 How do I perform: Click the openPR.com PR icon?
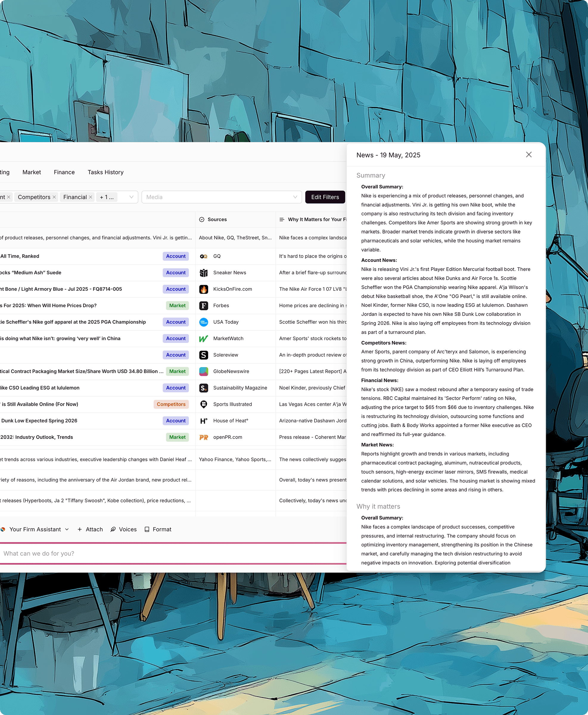[x=203, y=437]
